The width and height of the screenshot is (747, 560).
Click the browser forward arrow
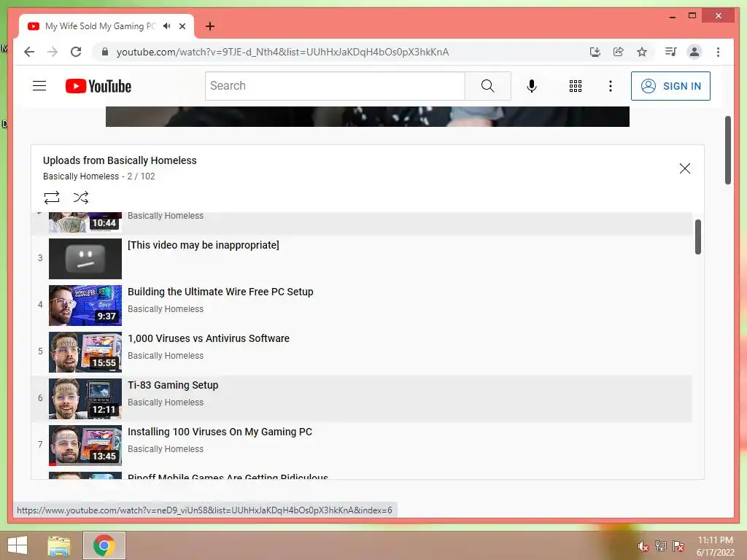click(x=53, y=52)
